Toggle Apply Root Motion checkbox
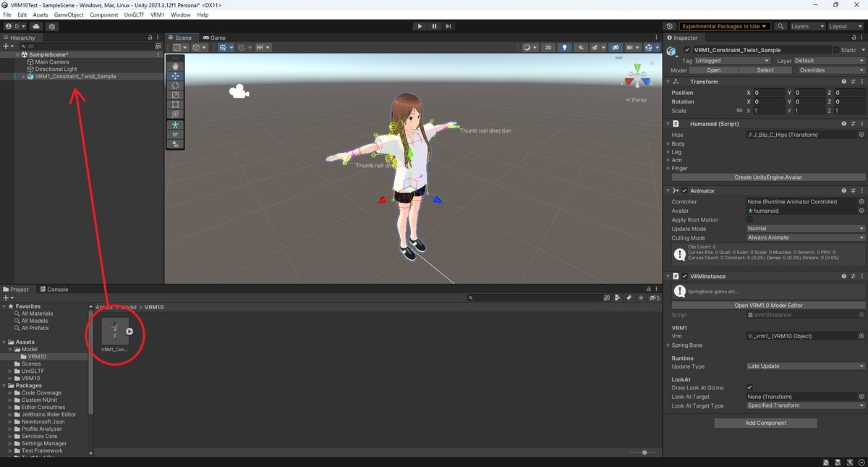The width and height of the screenshot is (868, 467). click(749, 219)
